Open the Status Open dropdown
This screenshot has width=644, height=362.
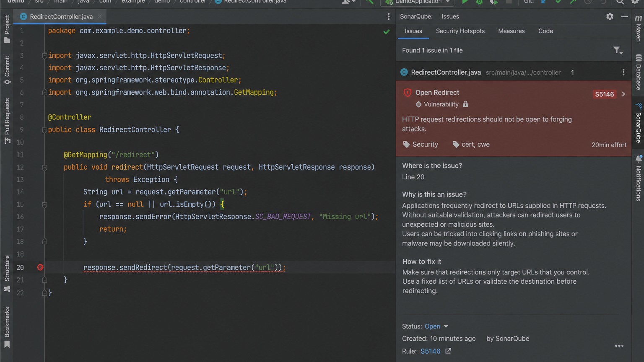coord(436,326)
